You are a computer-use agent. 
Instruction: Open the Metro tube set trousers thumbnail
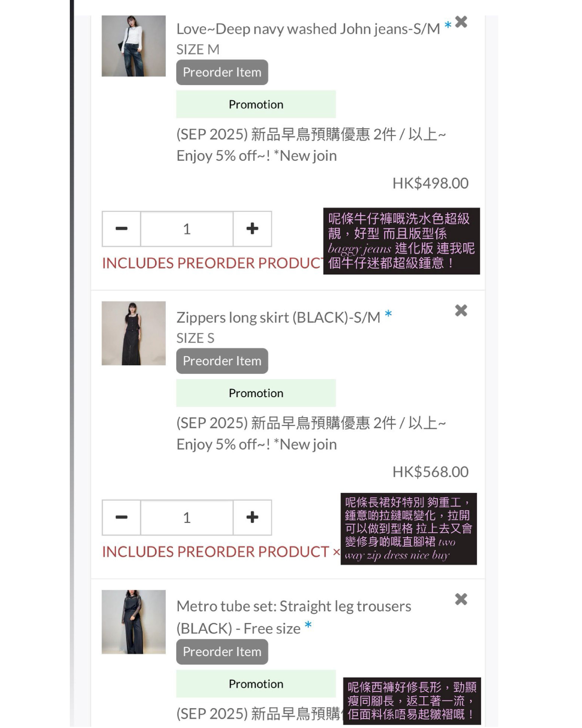134,622
